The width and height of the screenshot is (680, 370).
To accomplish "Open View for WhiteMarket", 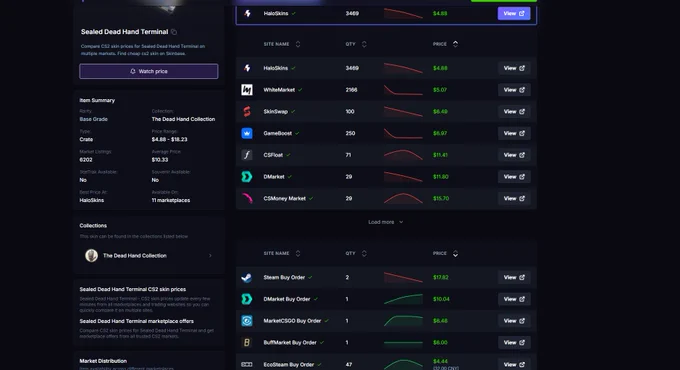I will (x=514, y=90).
